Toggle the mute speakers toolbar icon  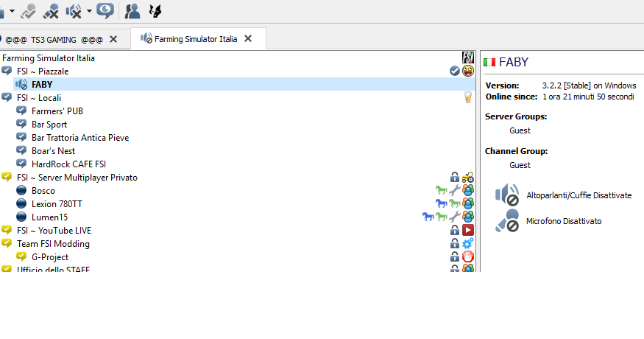74,10
